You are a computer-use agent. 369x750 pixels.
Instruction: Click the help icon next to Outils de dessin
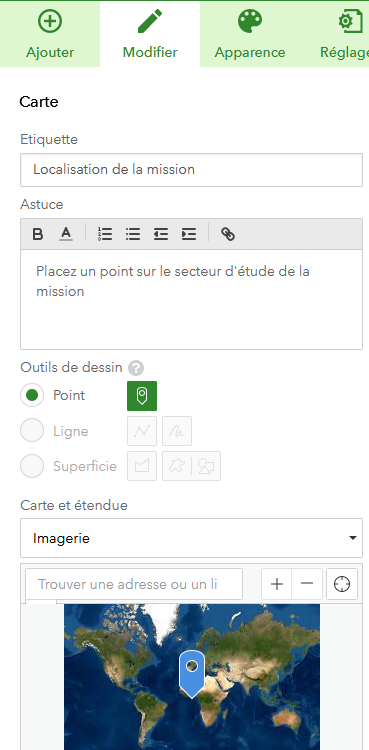(136, 368)
